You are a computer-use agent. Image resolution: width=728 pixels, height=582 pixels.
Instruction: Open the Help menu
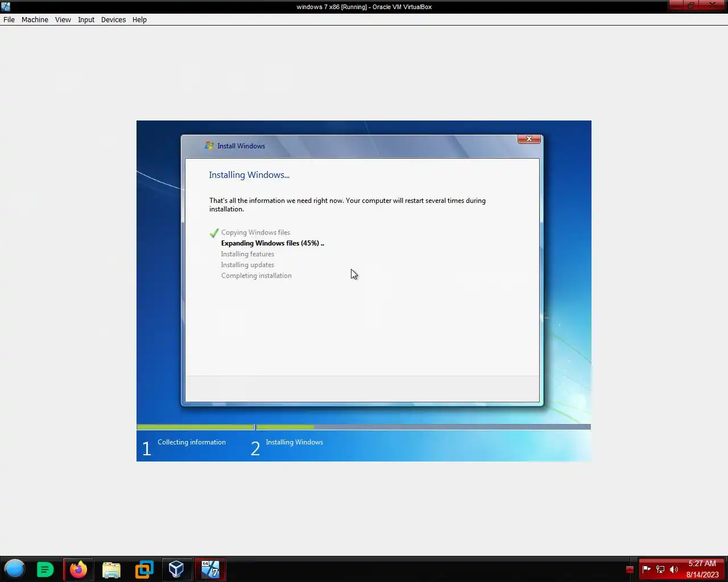point(139,19)
